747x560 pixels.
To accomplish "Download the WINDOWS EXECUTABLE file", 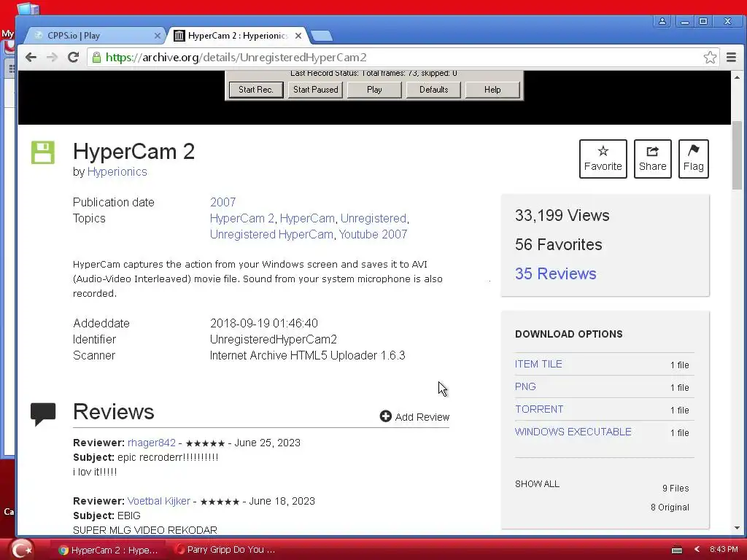I will coord(573,432).
